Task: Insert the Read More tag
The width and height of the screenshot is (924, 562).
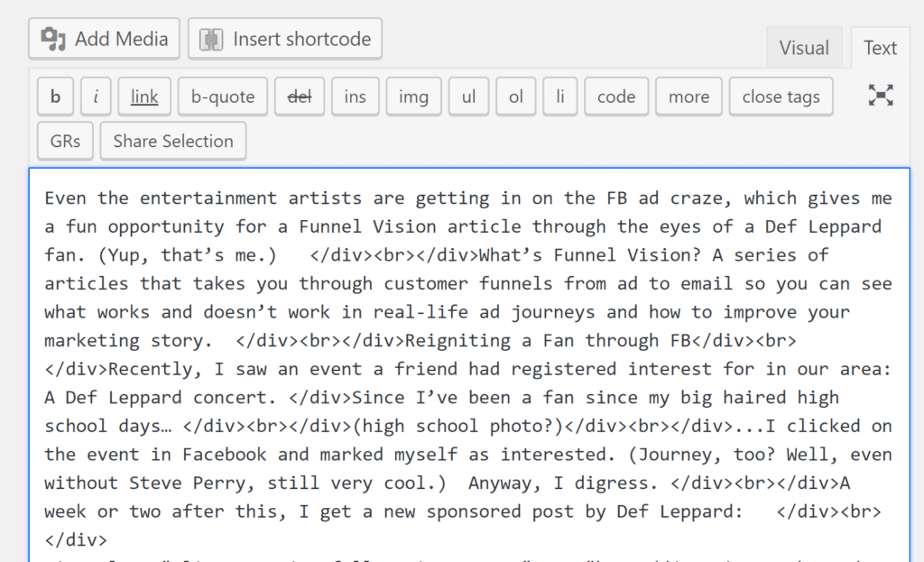Action: coord(688,97)
